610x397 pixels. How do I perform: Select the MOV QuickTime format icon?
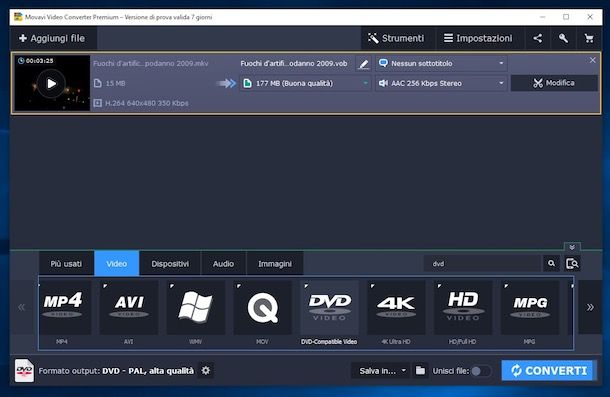263,307
